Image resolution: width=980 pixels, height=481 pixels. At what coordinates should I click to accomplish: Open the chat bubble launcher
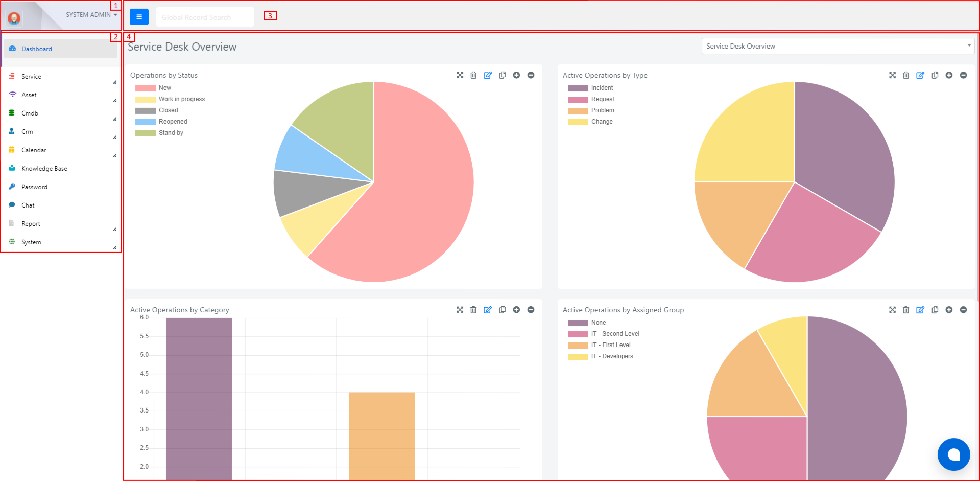click(953, 454)
